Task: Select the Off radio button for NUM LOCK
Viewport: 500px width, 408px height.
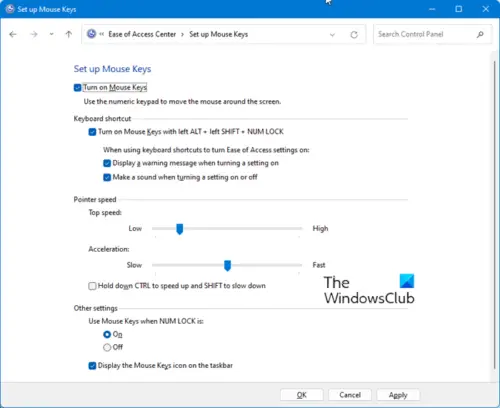Action: pos(107,347)
